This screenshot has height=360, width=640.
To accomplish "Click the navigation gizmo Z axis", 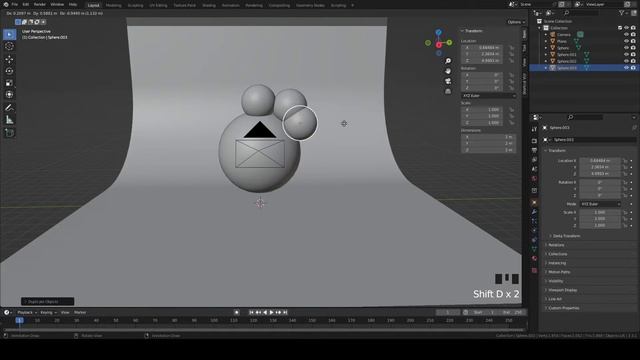I will (438, 32).
